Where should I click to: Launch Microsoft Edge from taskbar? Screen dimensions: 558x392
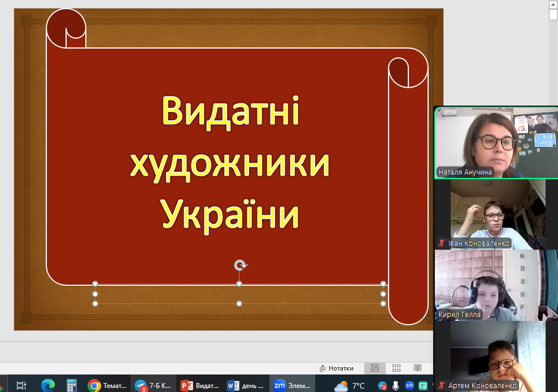click(x=47, y=386)
